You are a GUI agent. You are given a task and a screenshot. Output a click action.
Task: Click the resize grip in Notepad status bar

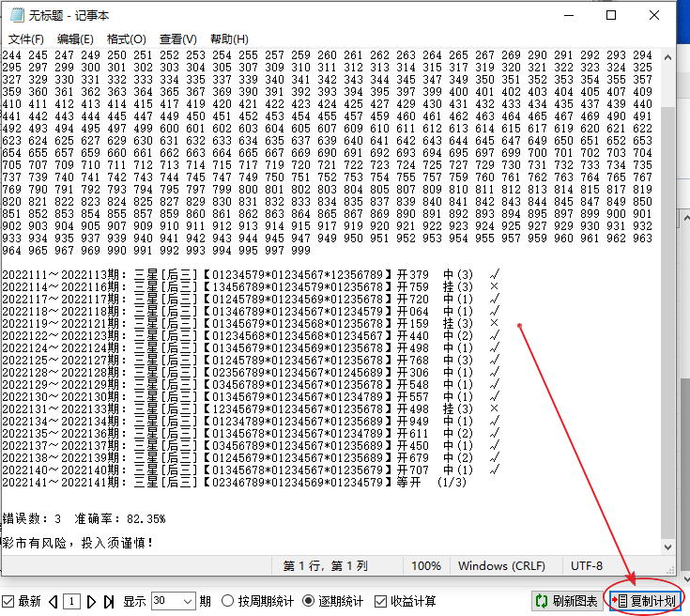point(670,570)
